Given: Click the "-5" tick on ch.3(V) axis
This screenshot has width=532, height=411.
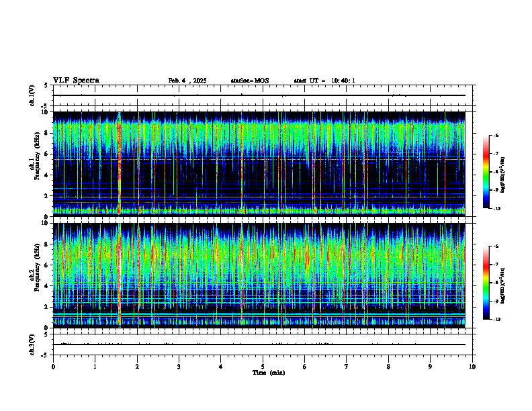Looking at the screenshot, I should (x=44, y=355).
